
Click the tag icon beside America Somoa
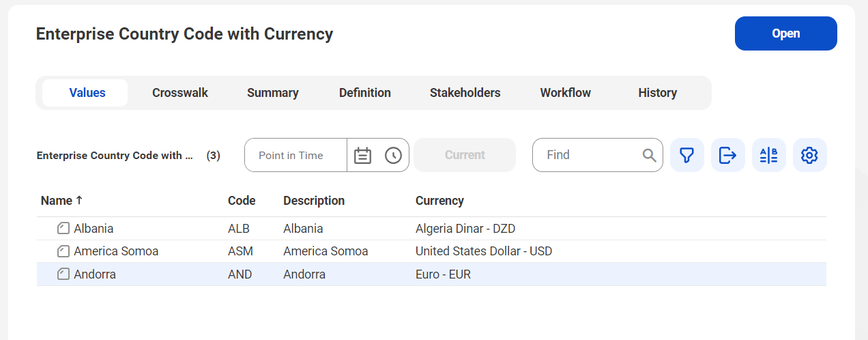[x=63, y=251]
